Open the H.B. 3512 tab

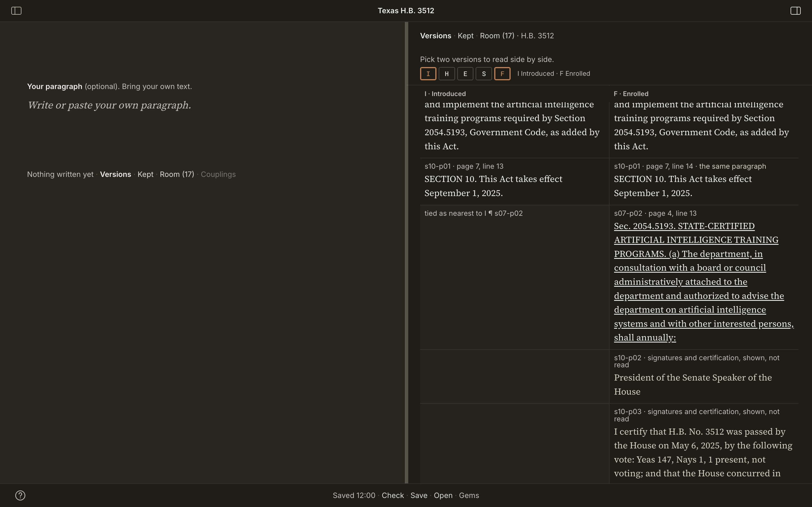point(537,35)
